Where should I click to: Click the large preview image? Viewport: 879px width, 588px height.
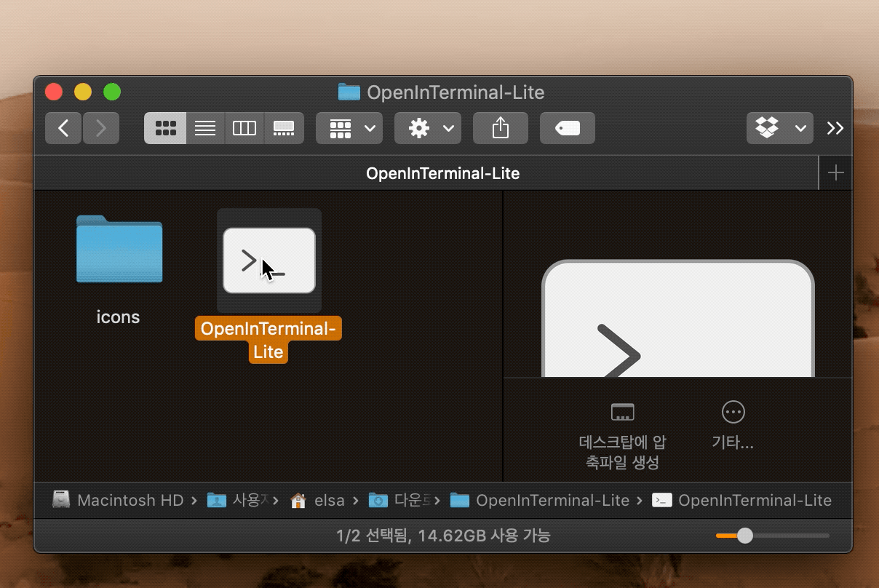click(677, 318)
